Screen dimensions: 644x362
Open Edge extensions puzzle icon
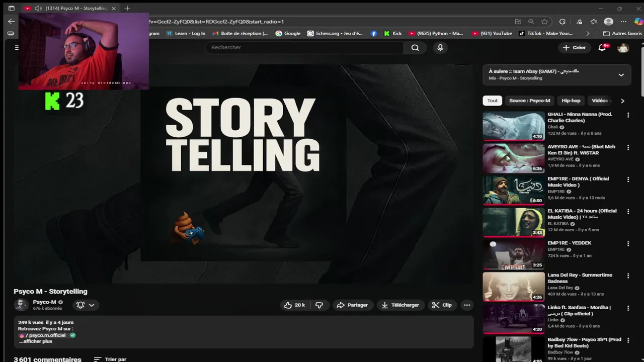click(x=562, y=22)
